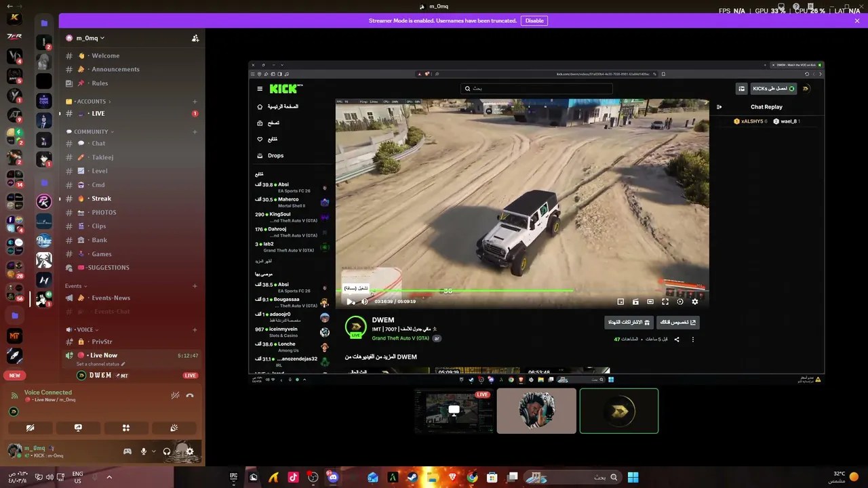Seek on the green Kick video progress bar
Screen dimensions: 868x488
[x=522, y=291]
